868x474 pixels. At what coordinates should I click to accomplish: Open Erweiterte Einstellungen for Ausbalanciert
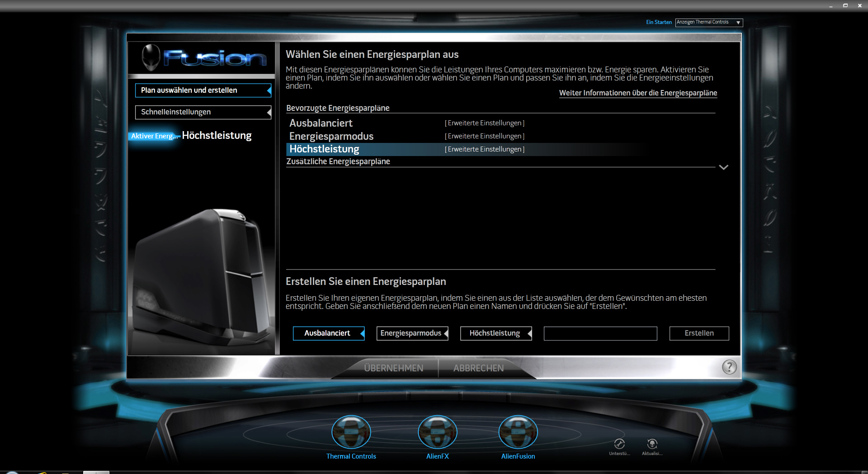point(485,123)
